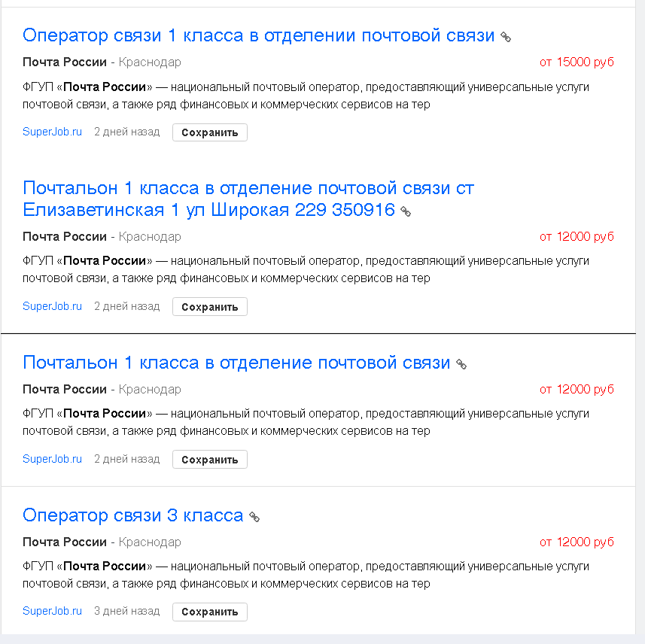
Task: Click Почта России company name in first listing
Action: tap(65, 62)
